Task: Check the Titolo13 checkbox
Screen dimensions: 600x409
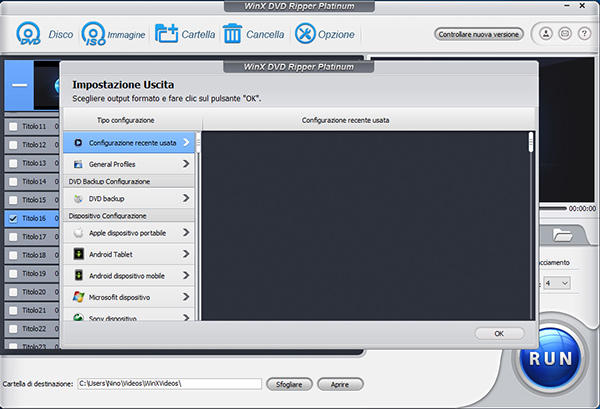Action: coord(13,163)
